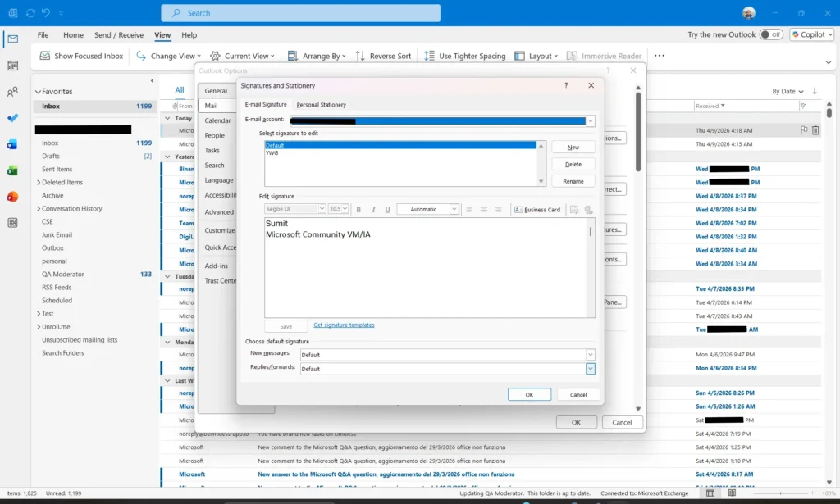
Task: Click the flag icon on first message
Action: pyautogui.click(x=804, y=130)
